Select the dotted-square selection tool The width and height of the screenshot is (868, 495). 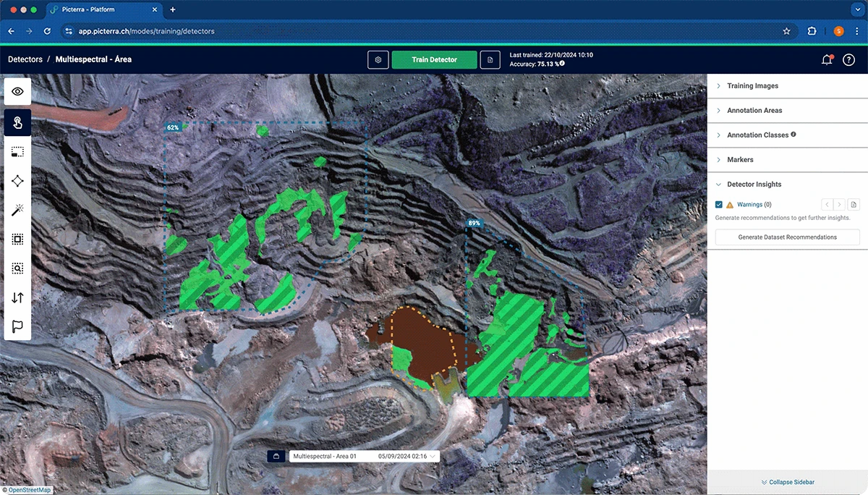tap(17, 239)
